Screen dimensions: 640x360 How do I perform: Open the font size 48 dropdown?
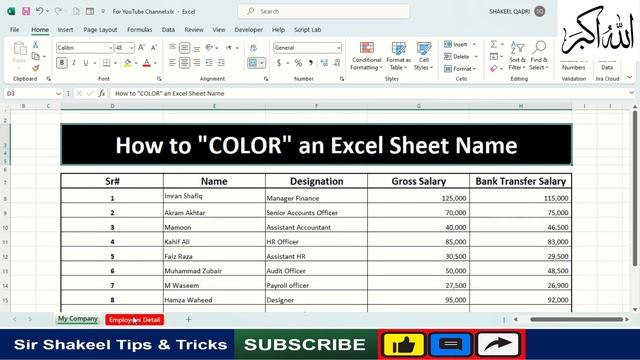click(131, 48)
